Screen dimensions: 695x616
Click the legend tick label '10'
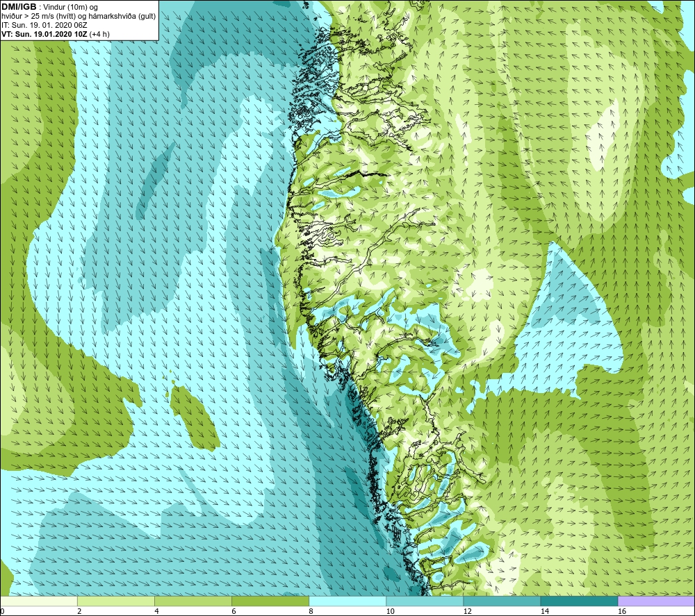point(390,611)
